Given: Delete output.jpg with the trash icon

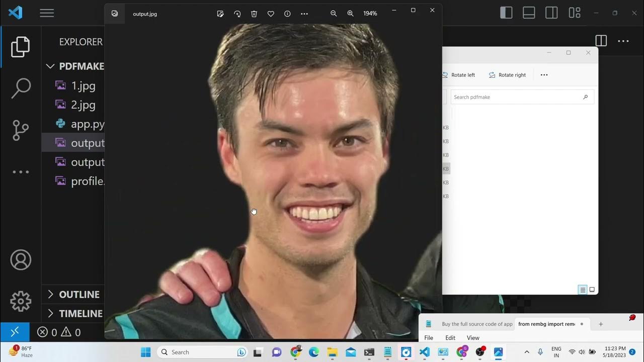Looking at the screenshot, I should [x=254, y=14].
